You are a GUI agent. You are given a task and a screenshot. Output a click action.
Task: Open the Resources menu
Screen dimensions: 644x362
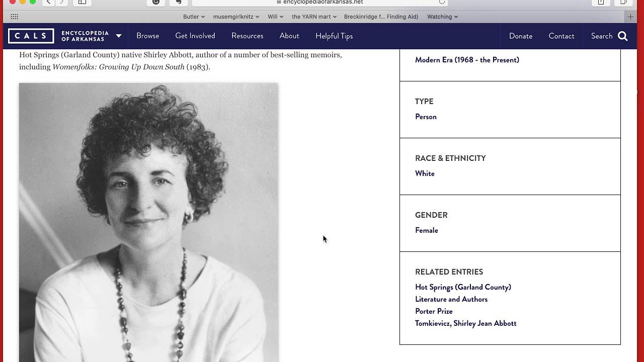248,36
